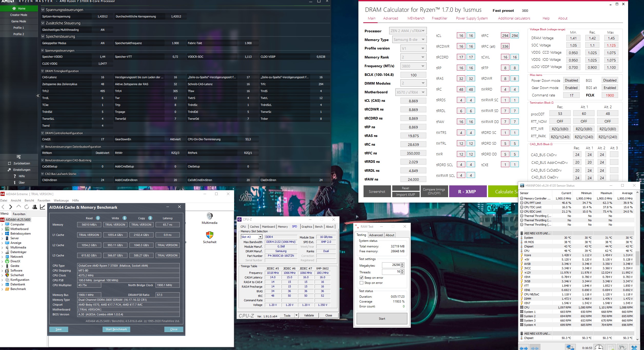
Task: Click the Import XMP button
Action: tap(406, 195)
